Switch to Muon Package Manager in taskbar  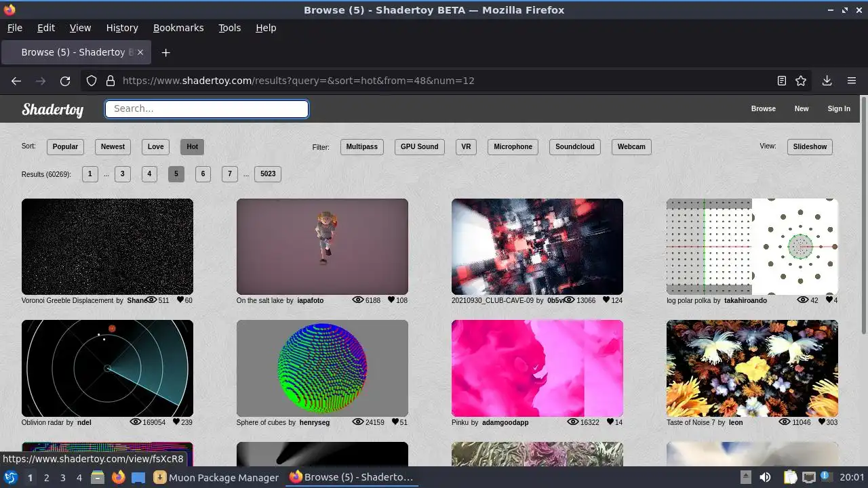click(x=216, y=477)
